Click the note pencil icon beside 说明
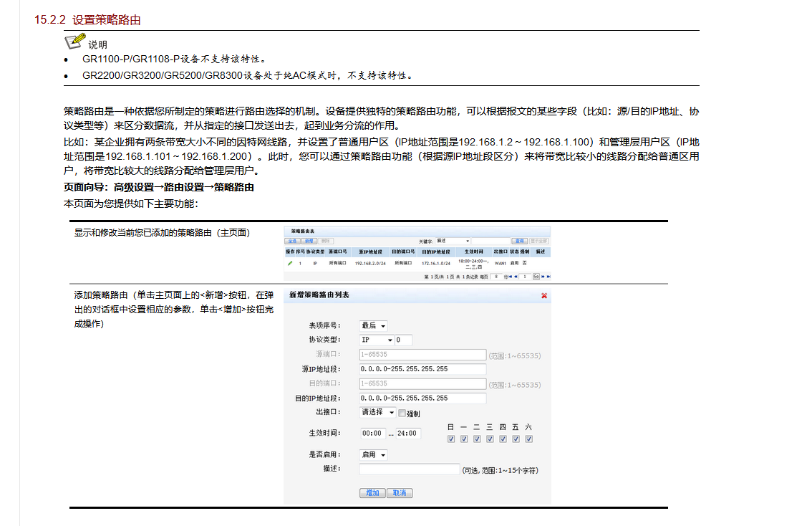 point(75,41)
